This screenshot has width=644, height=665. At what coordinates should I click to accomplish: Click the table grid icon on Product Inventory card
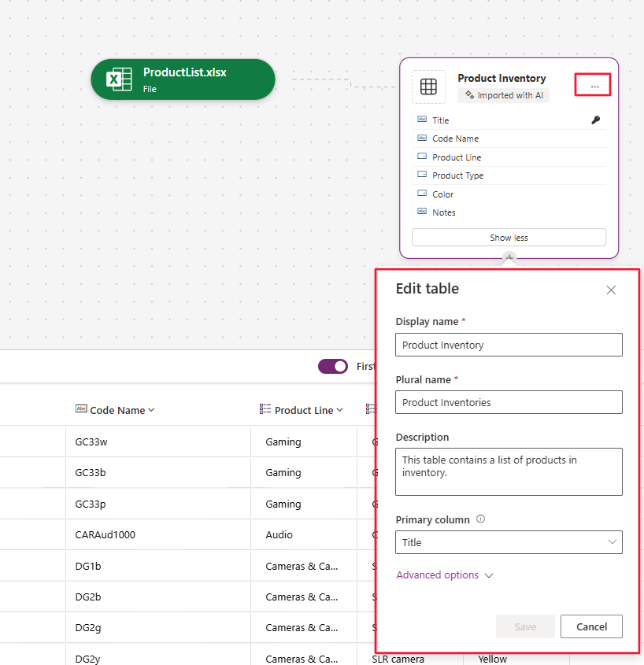pos(428,87)
